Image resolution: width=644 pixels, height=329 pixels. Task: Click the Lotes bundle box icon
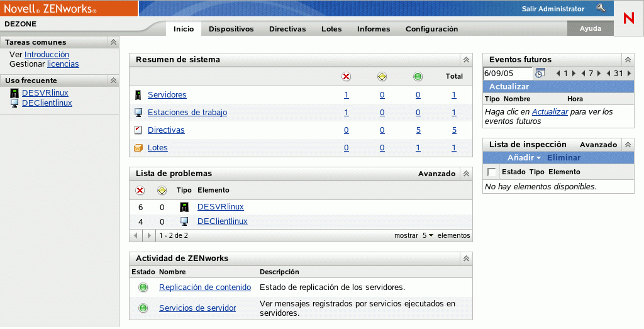tap(138, 147)
